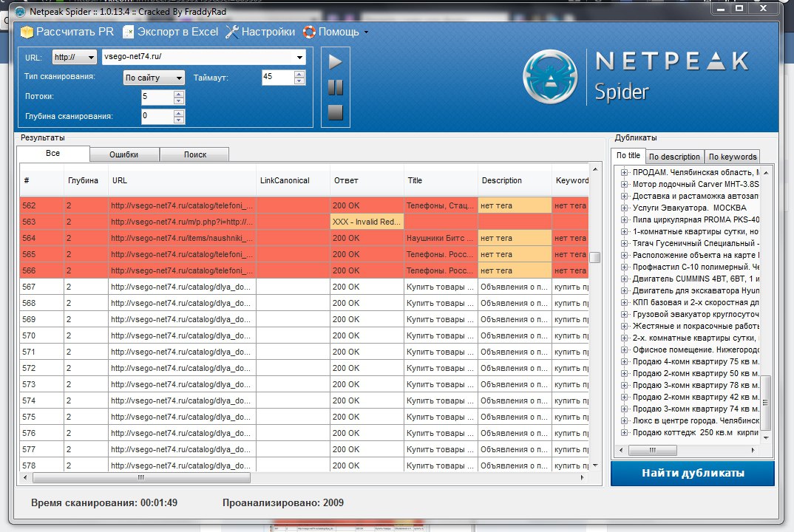Select the 1-комнатные квартиры сутки tree row
This screenshot has height=532, width=794.
tap(696, 231)
